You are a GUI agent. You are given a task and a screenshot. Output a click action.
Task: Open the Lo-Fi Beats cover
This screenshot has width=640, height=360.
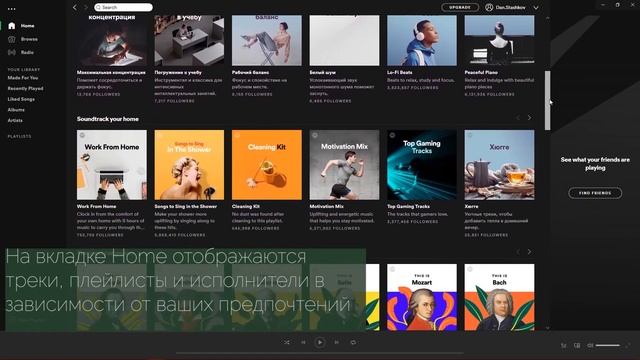(422, 40)
